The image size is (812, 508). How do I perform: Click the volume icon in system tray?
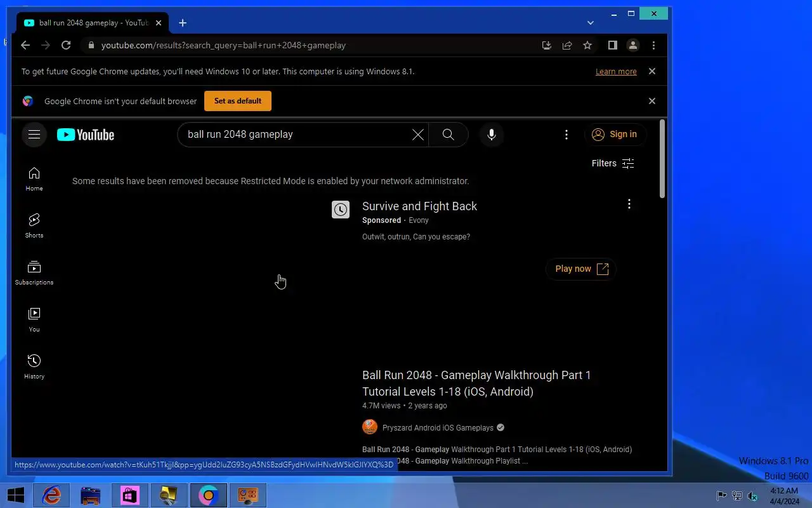point(752,496)
